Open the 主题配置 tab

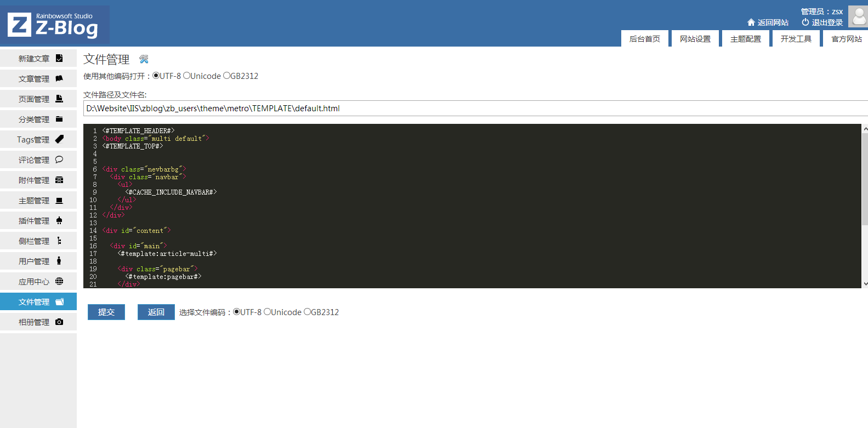[746, 38]
